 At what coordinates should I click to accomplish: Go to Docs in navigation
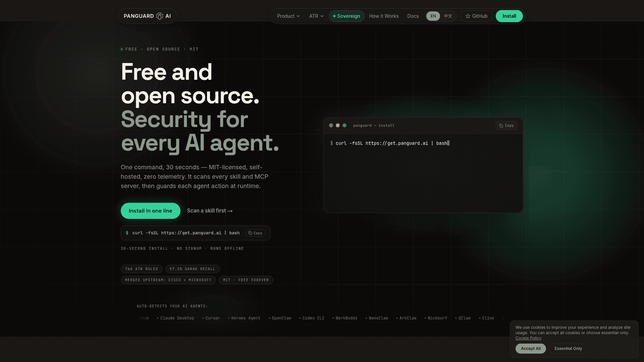pos(413,16)
